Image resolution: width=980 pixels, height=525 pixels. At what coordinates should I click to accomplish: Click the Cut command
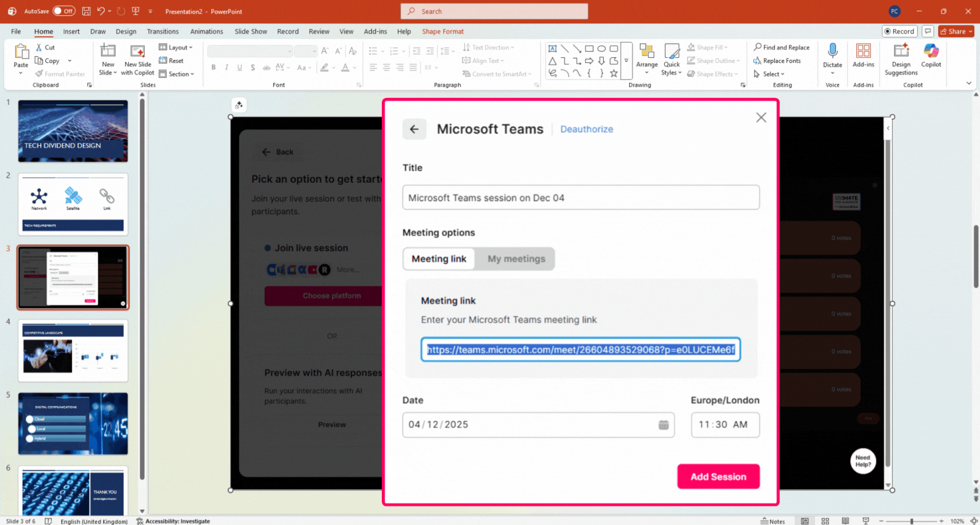[45, 47]
